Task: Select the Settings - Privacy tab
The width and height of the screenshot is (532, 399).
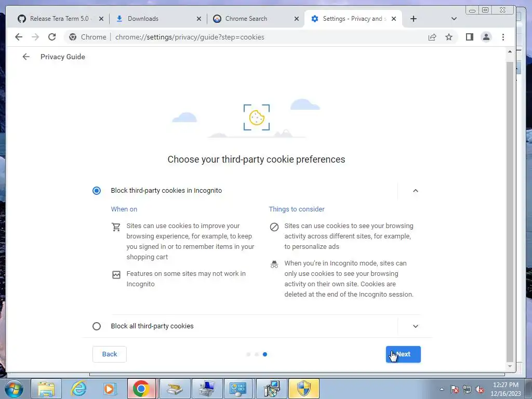Action: tap(353, 19)
